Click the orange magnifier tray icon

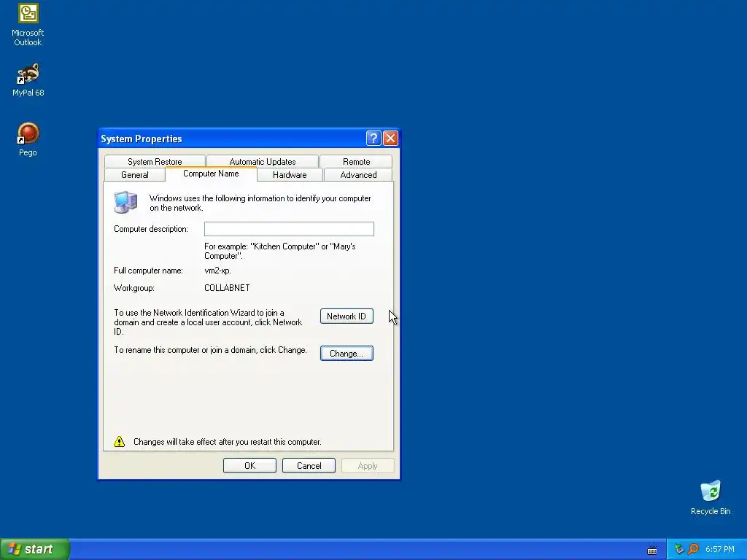coord(693,549)
